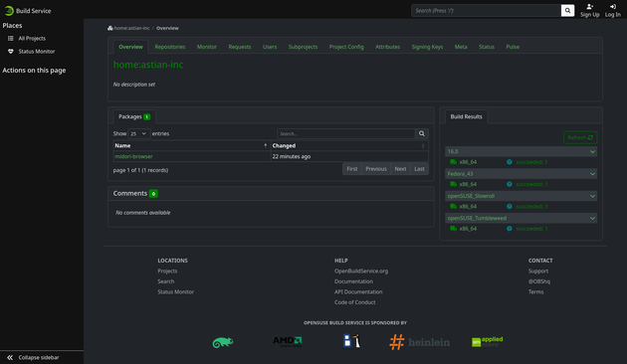This screenshot has height=364, width=627.
Task: Open the Pulse tab
Action: [x=513, y=47]
